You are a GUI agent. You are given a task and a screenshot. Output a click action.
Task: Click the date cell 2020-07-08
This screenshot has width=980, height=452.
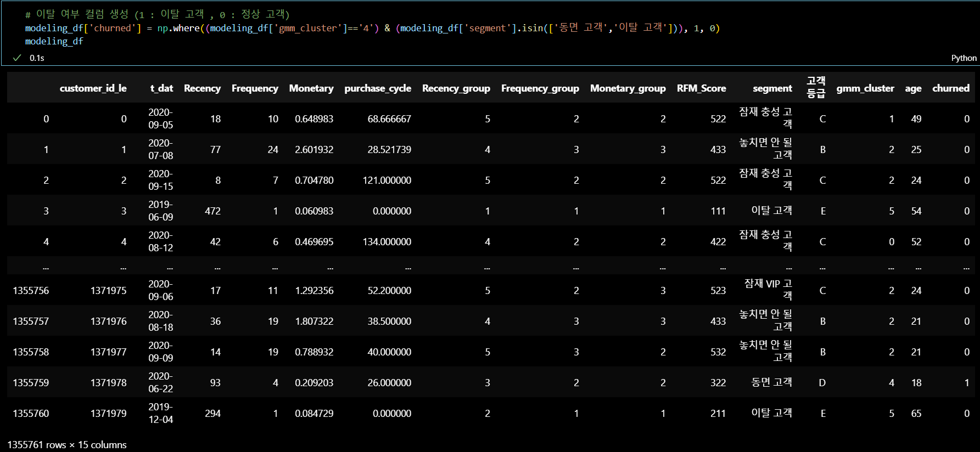160,149
